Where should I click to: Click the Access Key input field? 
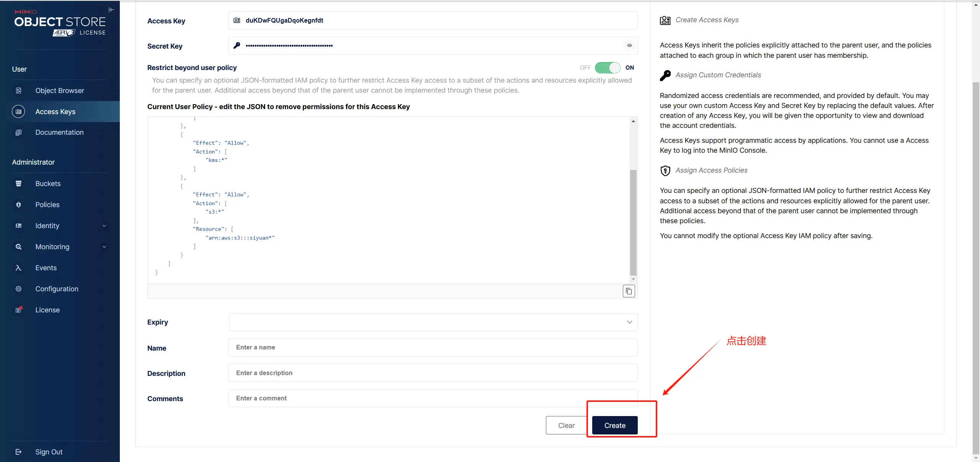(x=433, y=20)
